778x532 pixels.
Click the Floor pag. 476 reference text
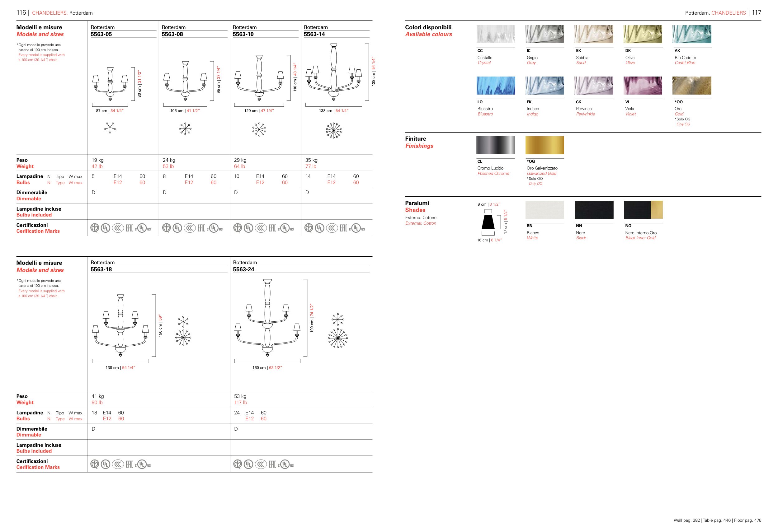click(747, 520)
